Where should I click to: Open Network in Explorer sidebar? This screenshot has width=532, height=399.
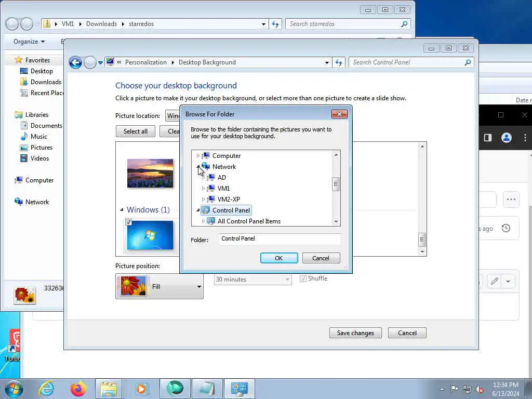click(x=37, y=202)
